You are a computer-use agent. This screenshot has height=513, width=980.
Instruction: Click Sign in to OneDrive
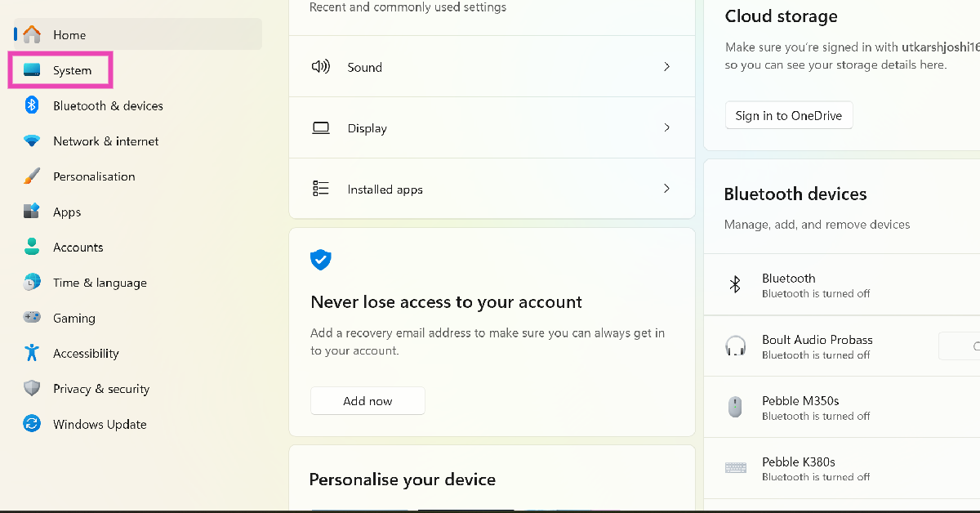tap(788, 115)
